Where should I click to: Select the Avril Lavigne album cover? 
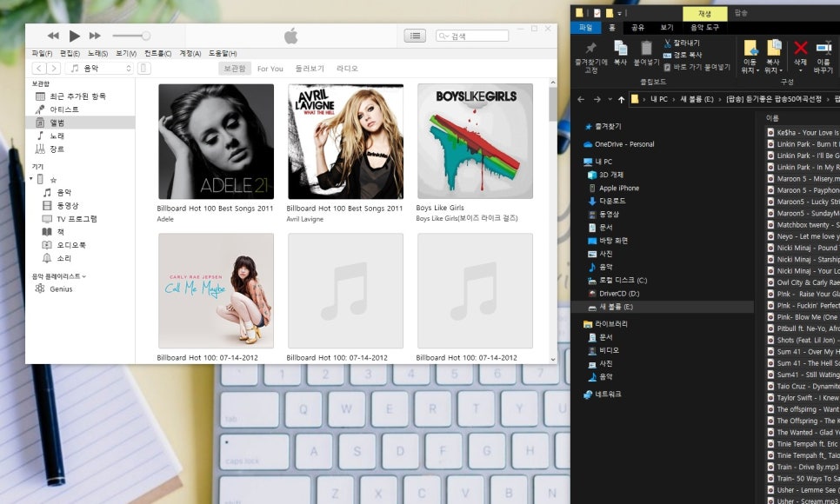(345, 142)
